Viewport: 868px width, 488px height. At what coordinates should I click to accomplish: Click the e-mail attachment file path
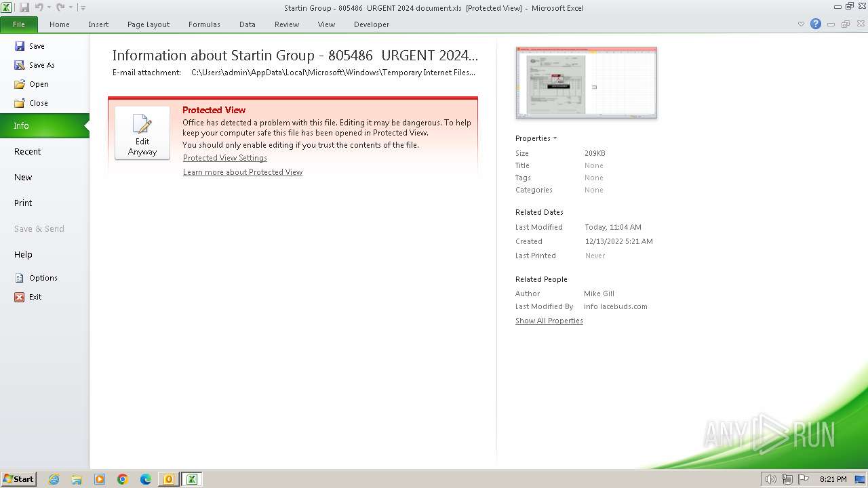pos(333,73)
